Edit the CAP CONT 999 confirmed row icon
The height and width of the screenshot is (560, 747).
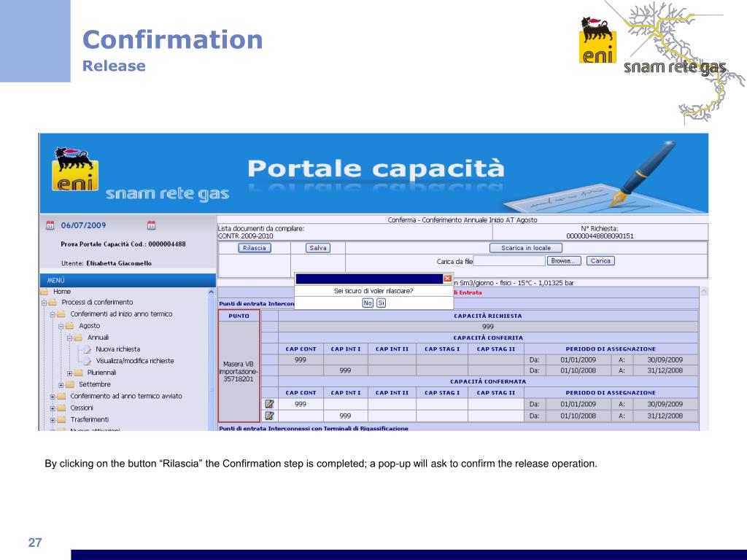270,404
